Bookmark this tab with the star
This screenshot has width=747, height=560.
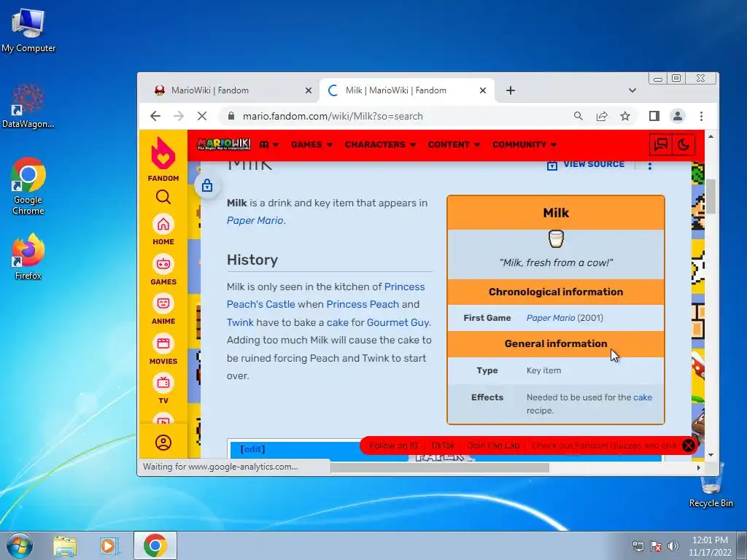point(625,116)
